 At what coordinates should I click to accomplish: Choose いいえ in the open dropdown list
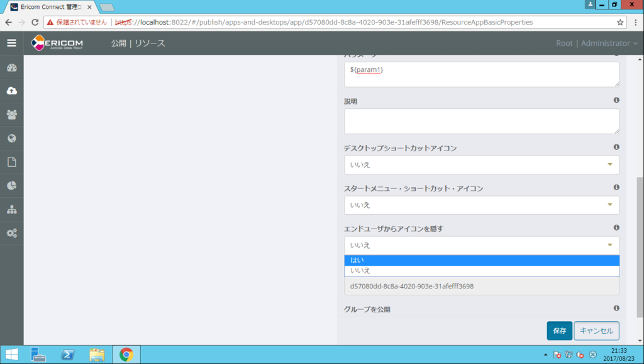point(481,271)
